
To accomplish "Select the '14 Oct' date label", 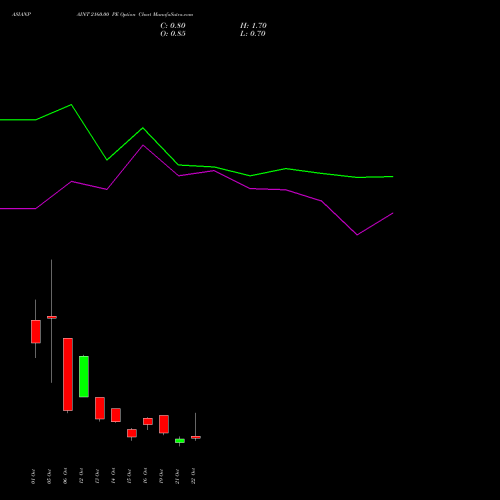I will (x=113, y=476).
